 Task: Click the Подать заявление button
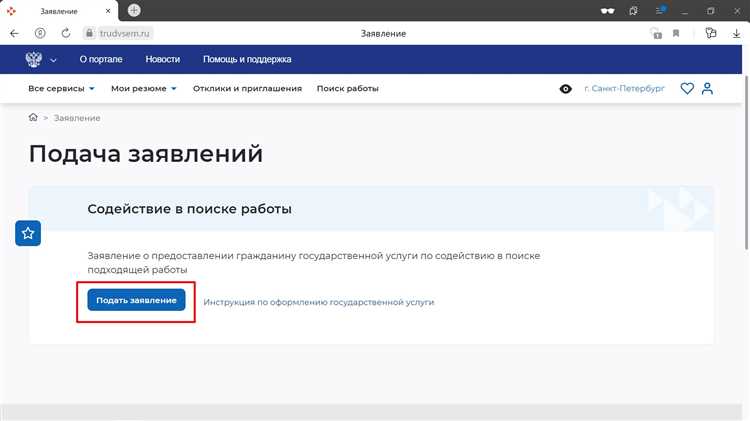click(x=136, y=300)
